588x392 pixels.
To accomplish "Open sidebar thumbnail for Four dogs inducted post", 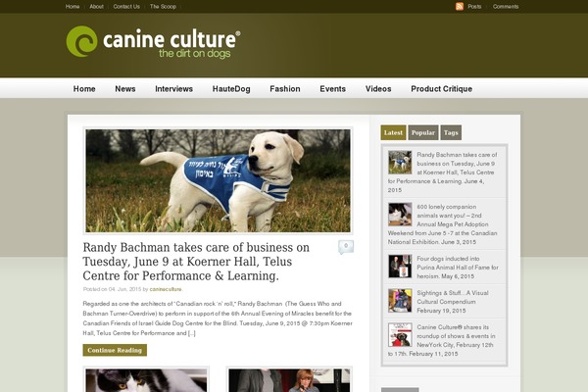I will (x=400, y=266).
